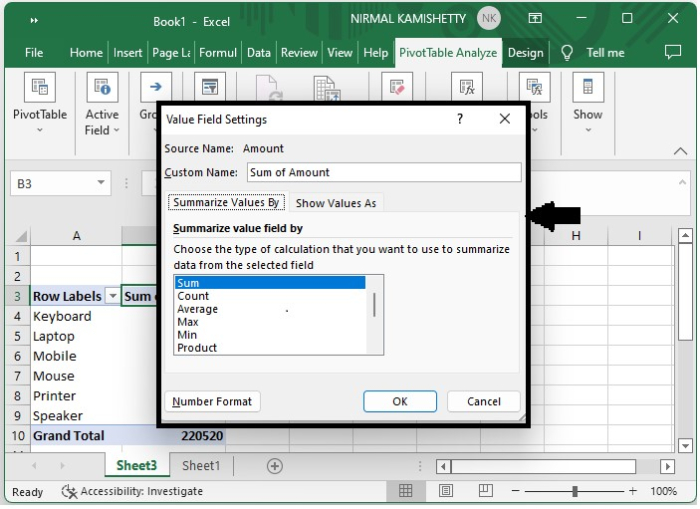700x509 pixels.
Task: Switch to the Insert ribbon tab
Action: point(127,53)
